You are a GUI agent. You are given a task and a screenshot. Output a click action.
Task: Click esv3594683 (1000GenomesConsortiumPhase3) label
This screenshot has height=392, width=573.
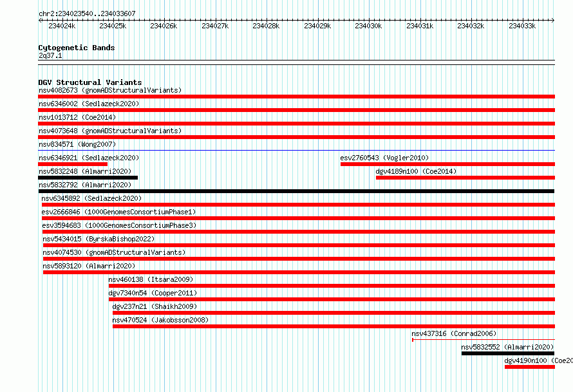click(119, 225)
